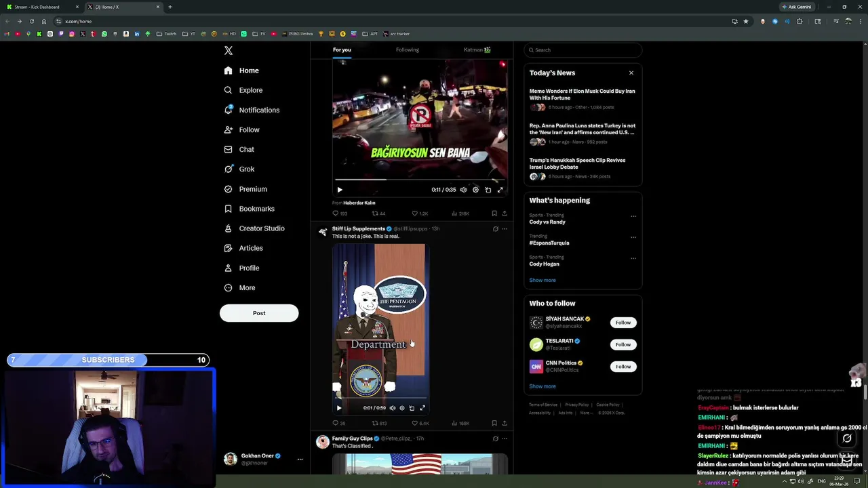Viewport: 868px width, 488px height.
Task: Like the post with 1.2K likes
Action: coord(420,213)
